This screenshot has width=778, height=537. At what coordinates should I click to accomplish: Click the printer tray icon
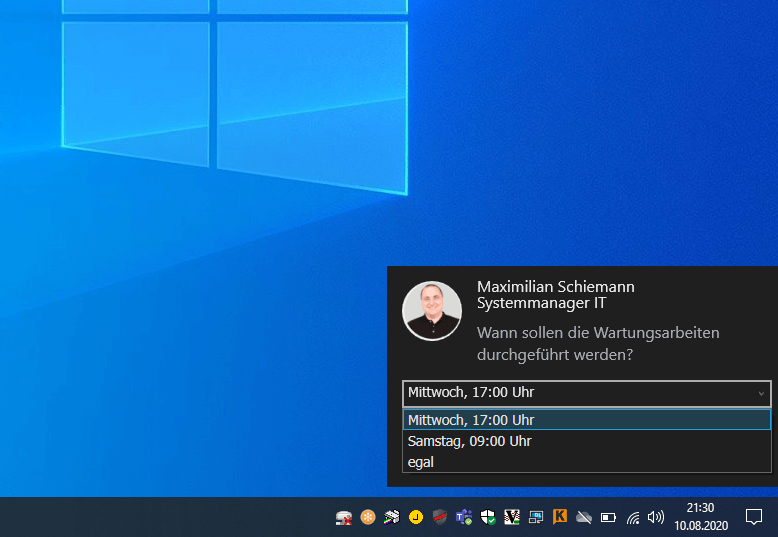pyautogui.click(x=392, y=517)
